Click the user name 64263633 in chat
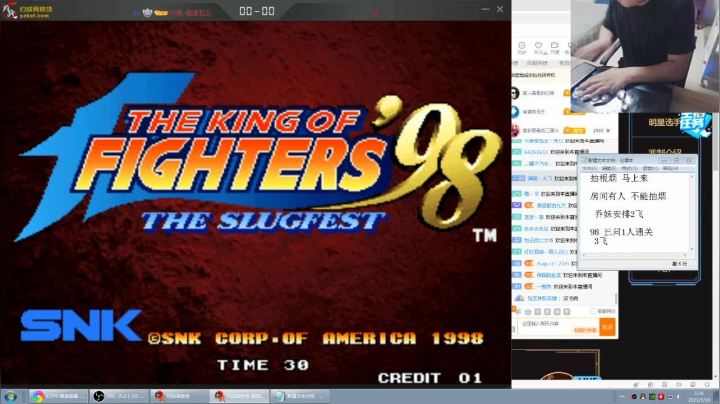This screenshot has width=720, height=404. pyautogui.click(x=535, y=152)
